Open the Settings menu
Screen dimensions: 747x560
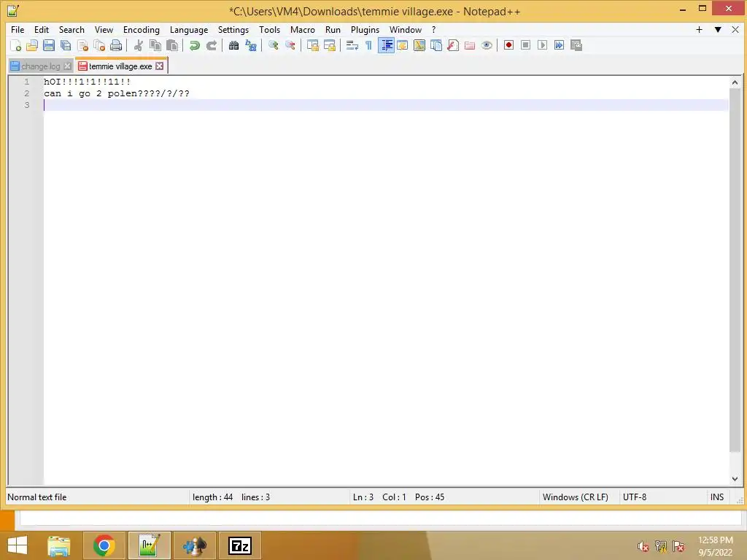point(233,29)
